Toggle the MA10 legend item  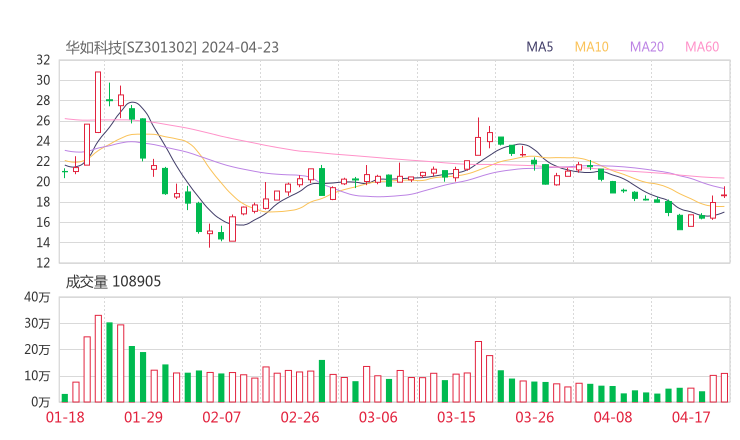point(591,47)
